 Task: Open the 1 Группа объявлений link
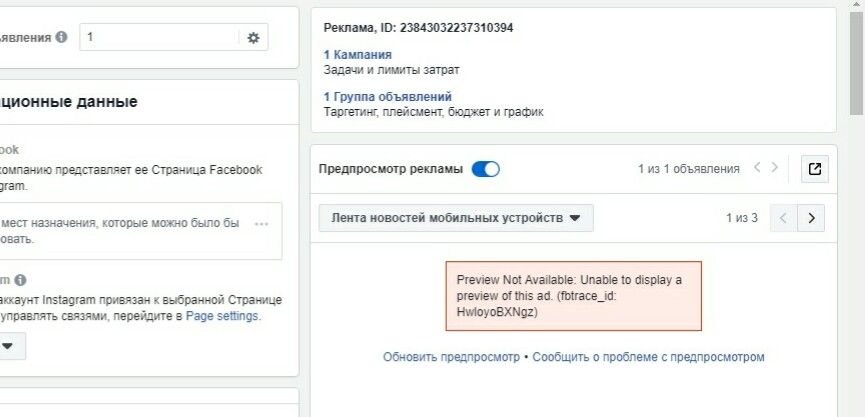click(388, 97)
